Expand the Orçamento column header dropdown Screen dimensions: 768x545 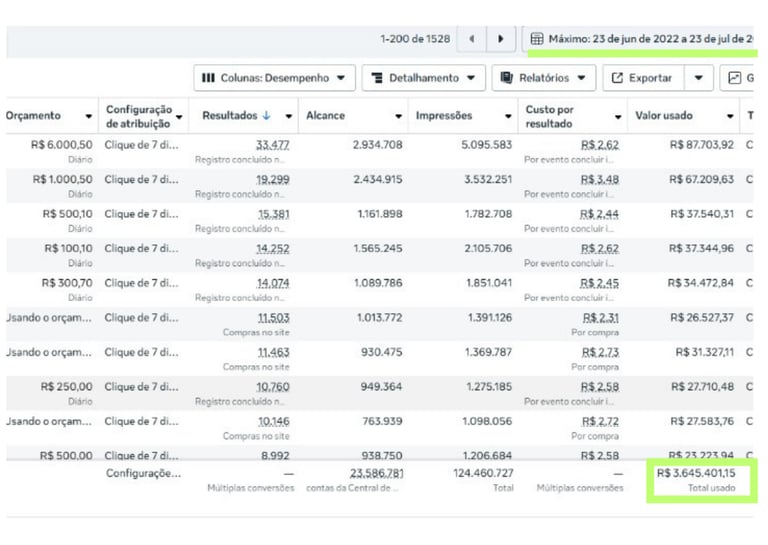pyautogui.click(x=89, y=116)
